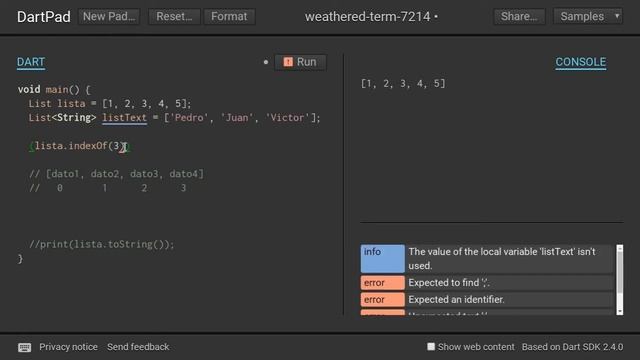Click scroll down arrow in issues panel
640x360 pixels.
[x=620, y=311]
